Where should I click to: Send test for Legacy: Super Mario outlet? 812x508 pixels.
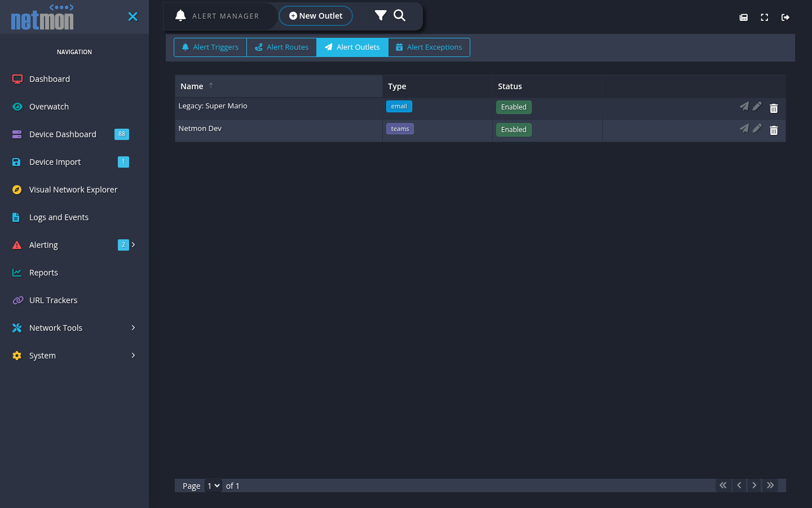pos(744,106)
